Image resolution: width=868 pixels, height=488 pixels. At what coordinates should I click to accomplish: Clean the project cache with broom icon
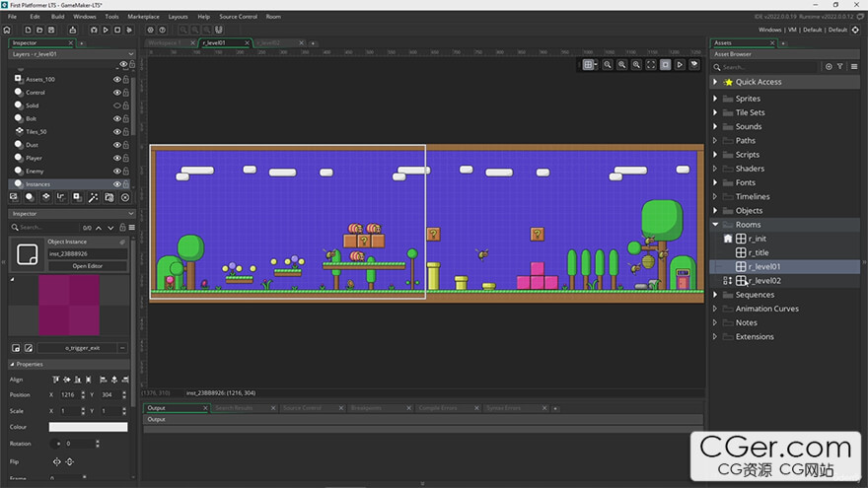[129, 30]
